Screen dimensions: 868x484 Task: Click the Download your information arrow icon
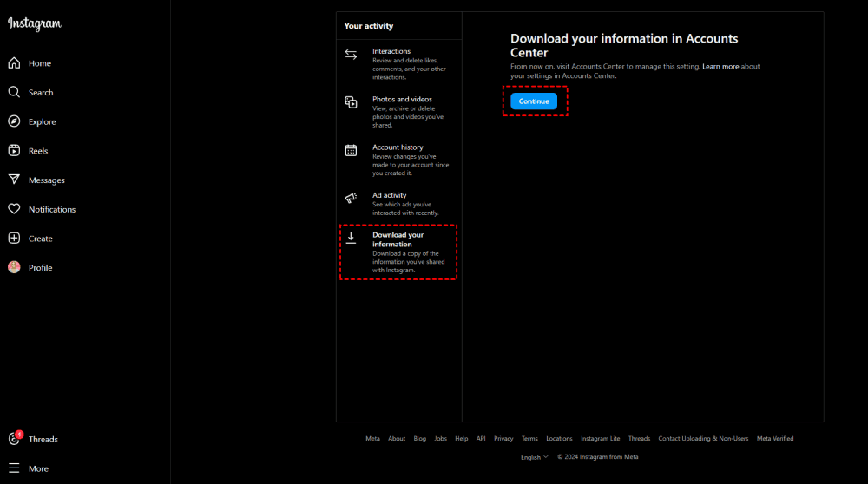[x=351, y=238]
